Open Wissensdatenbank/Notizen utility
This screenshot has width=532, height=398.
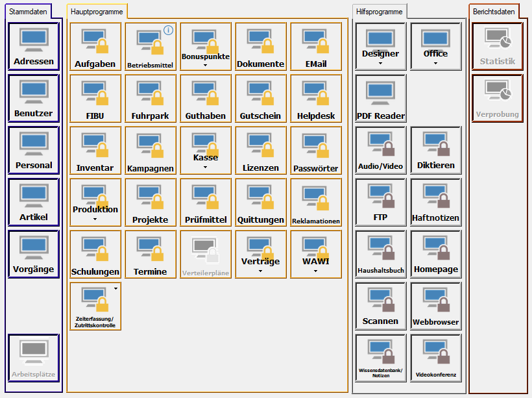tap(381, 358)
